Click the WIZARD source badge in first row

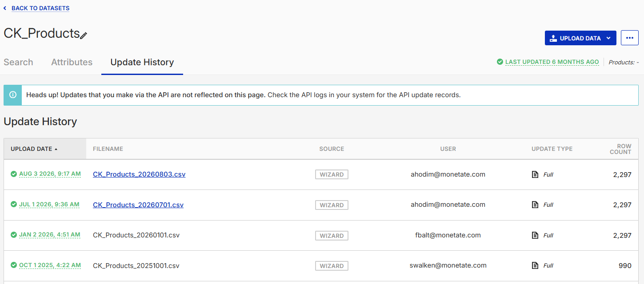332,174
